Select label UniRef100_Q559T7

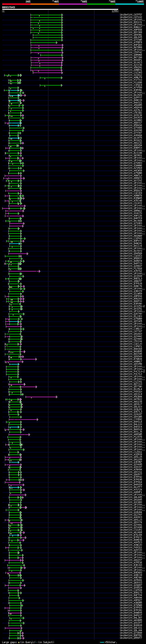(x=131, y=638)
